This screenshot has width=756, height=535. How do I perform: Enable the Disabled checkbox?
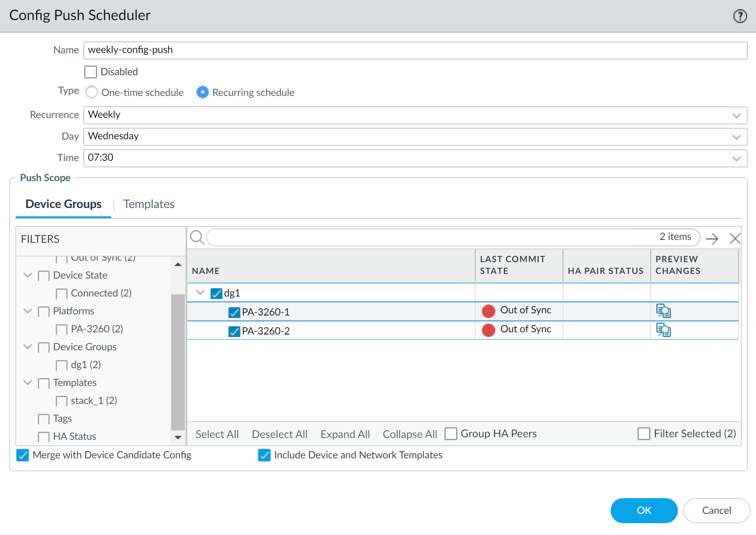point(91,72)
